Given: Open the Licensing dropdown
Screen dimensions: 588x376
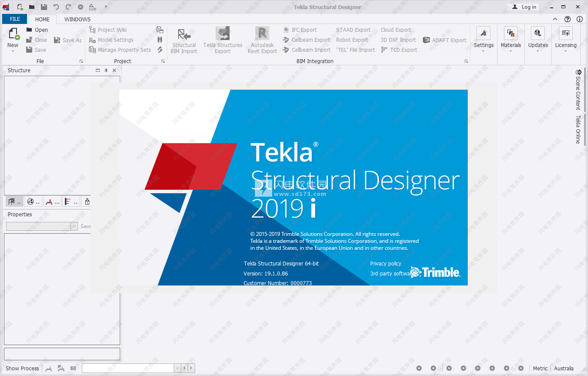Looking at the screenshot, I should click(565, 39).
